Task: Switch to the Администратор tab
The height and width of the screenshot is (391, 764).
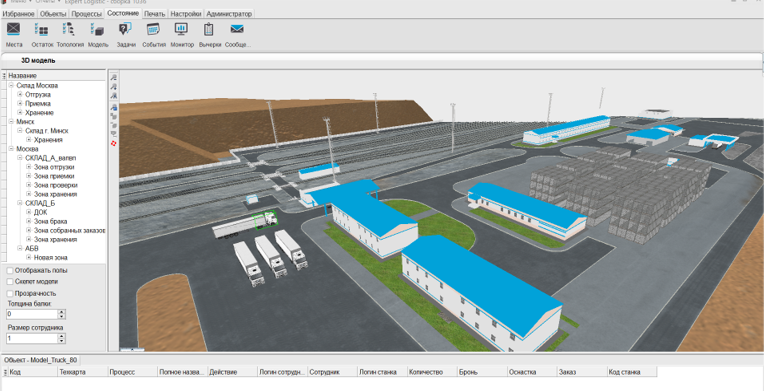Action: [229, 14]
